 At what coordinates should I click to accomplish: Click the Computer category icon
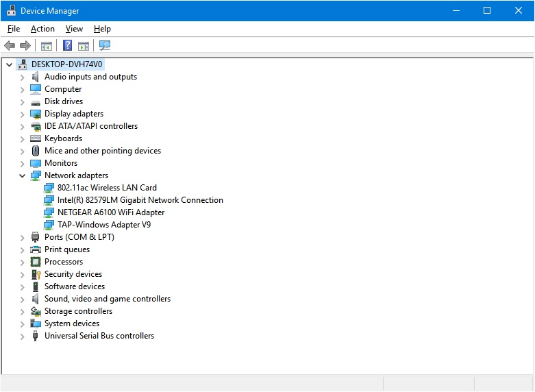coord(36,89)
